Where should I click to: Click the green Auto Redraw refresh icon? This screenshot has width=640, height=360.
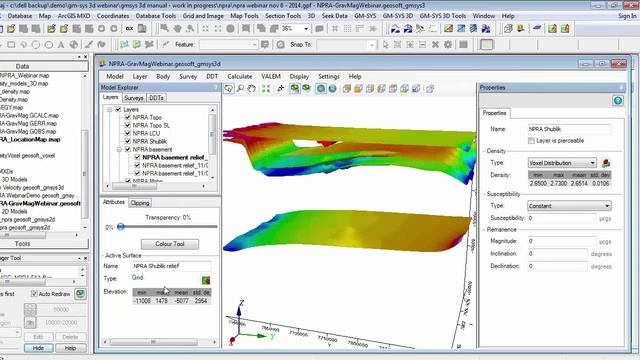80,293
